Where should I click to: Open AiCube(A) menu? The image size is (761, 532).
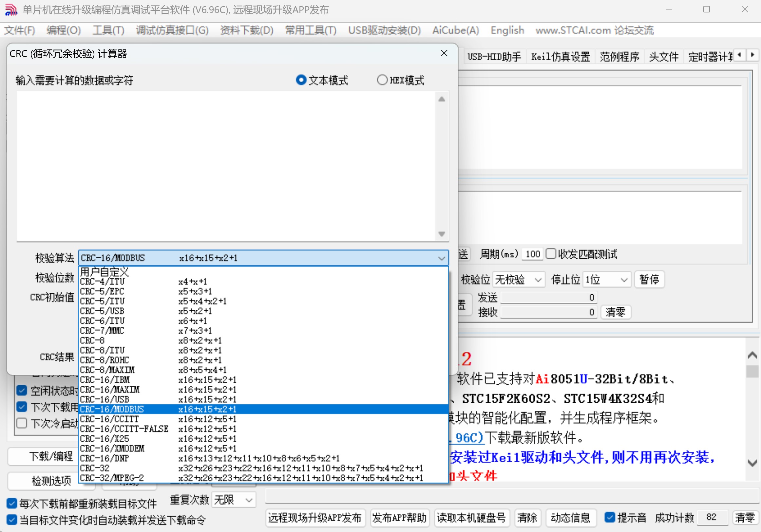click(455, 30)
